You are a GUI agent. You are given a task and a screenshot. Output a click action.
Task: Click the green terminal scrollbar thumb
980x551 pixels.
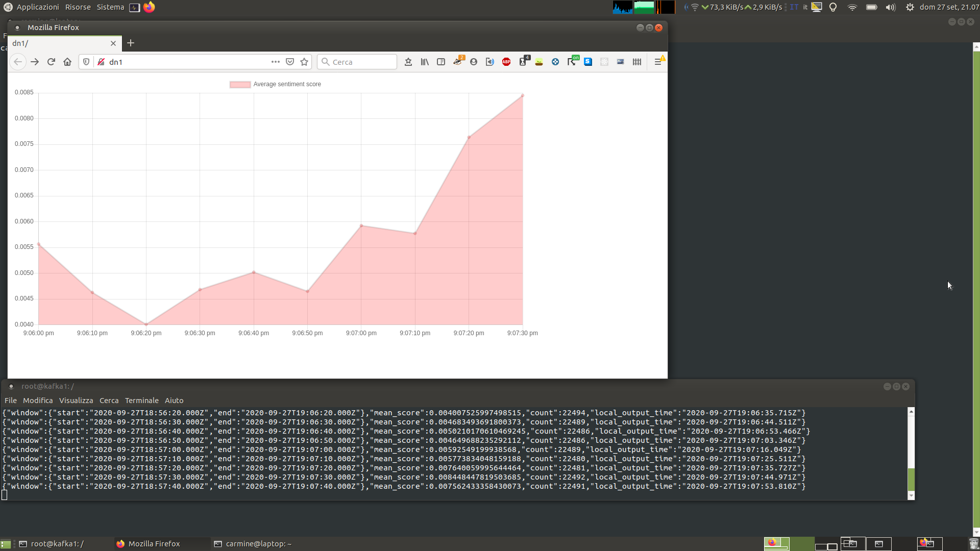click(911, 480)
